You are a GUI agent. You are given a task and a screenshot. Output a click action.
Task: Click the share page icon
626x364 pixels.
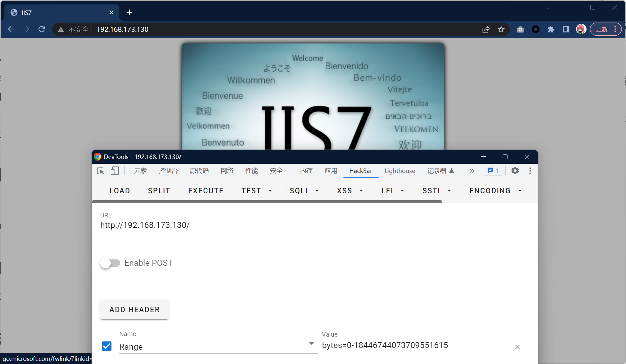coord(486,29)
